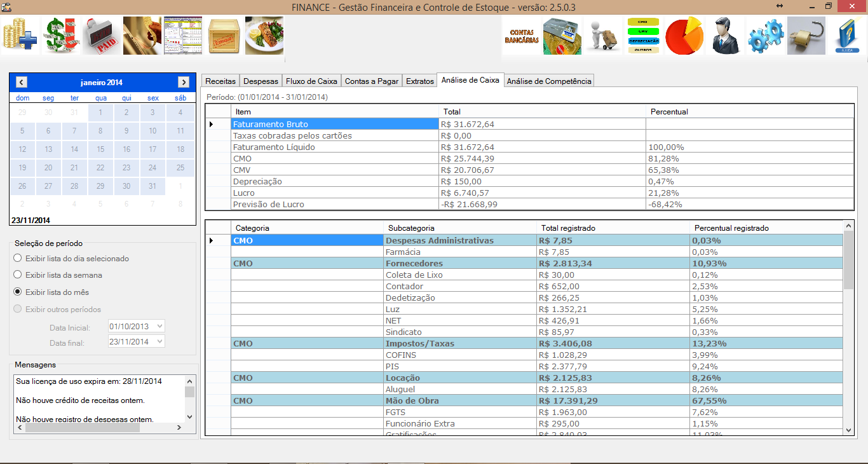This screenshot has height=464, width=868.
Task: Click the salmon dish plate icon
Action: click(264, 36)
